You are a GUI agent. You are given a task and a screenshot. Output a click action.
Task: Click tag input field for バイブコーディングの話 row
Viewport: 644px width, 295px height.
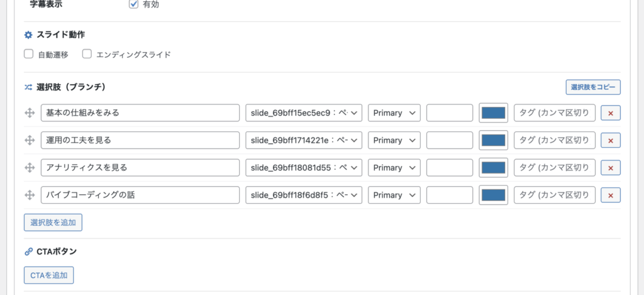[x=554, y=195]
